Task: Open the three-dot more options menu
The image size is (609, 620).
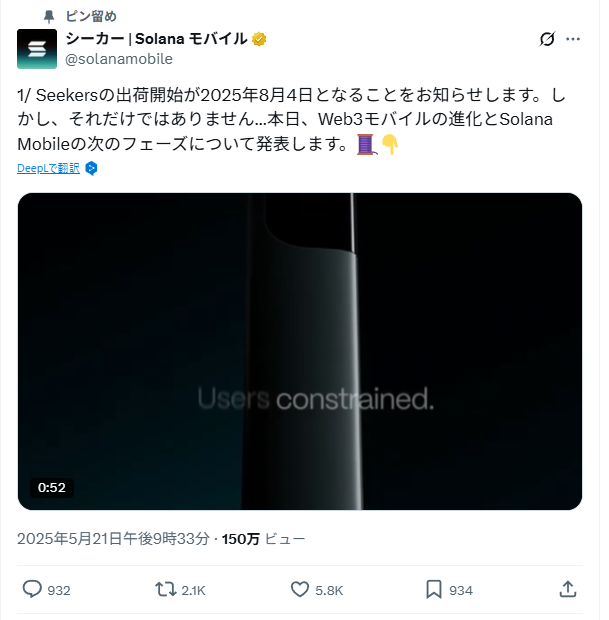Action: click(573, 39)
